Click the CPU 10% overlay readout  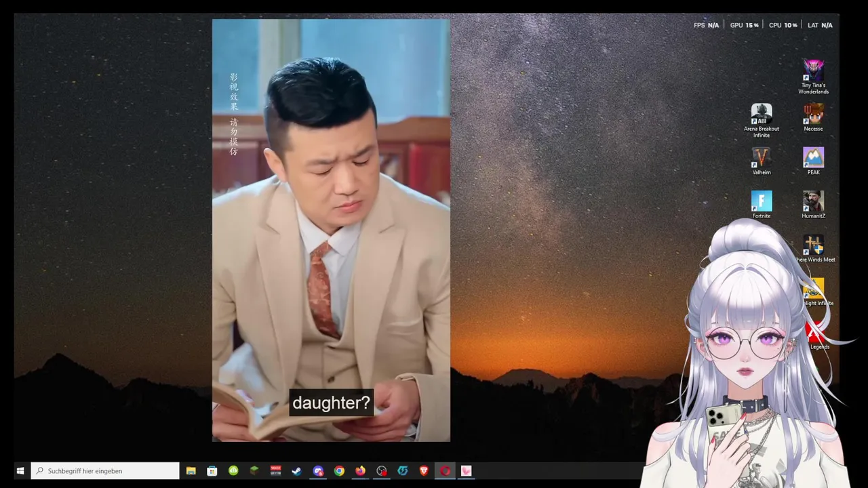click(x=783, y=25)
